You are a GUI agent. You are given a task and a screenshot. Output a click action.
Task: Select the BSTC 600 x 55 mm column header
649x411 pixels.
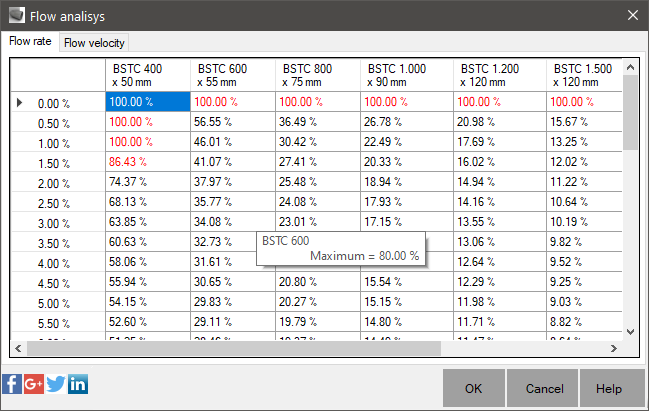(x=233, y=75)
